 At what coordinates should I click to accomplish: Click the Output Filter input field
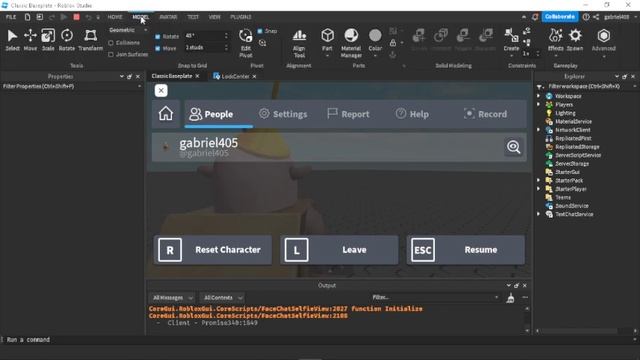(x=434, y=298)
